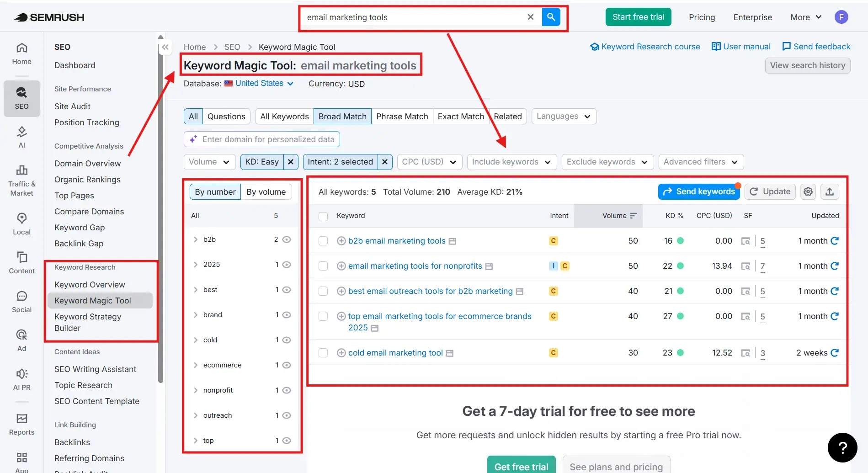Refresh b2b email marketing tools row
Image resolution: width=868 pixels, height=473 pixels.
point(835,241)
